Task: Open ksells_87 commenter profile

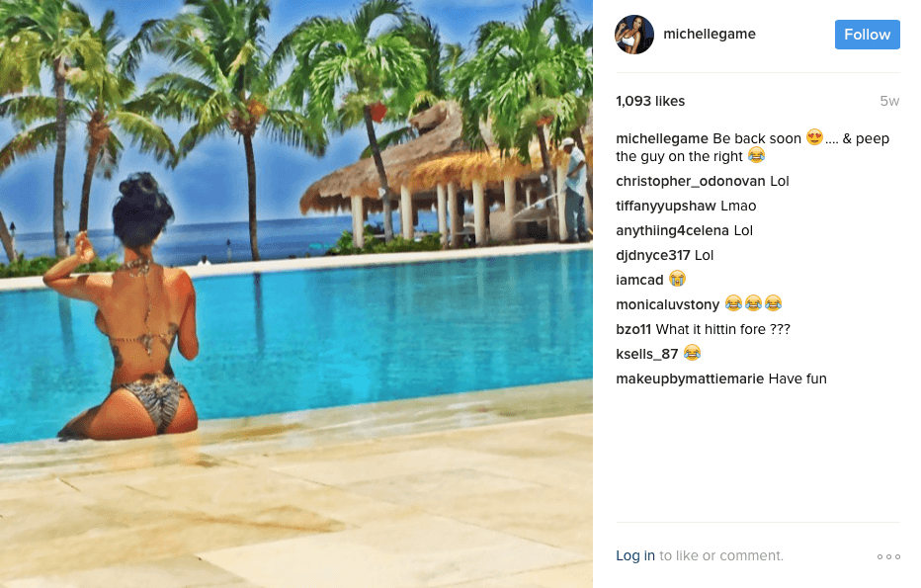Action: [646, 354]
